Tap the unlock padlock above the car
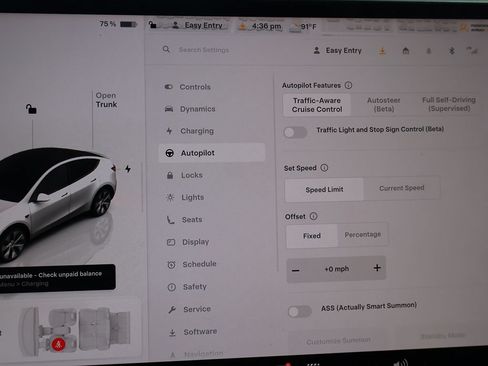Image resolution: width=488 pixels, height=366 pixels. click(31, 109)
